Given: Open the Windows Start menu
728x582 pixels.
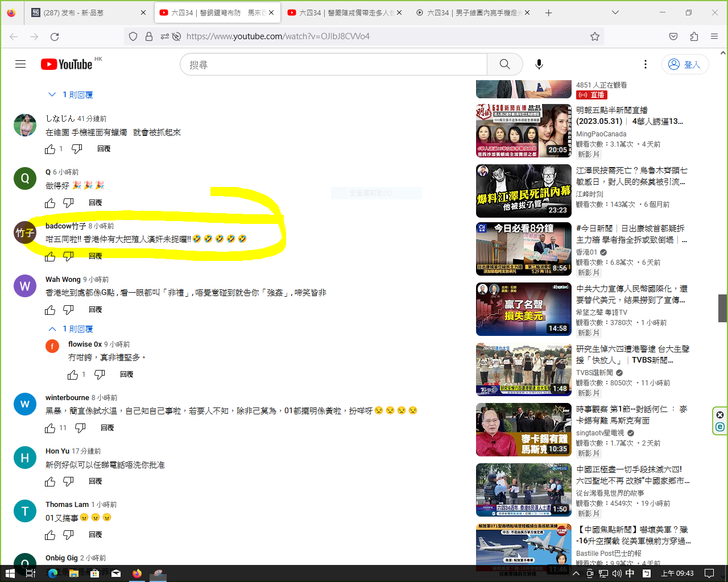Looking at the screenshot, I should [x=10, y=573].
